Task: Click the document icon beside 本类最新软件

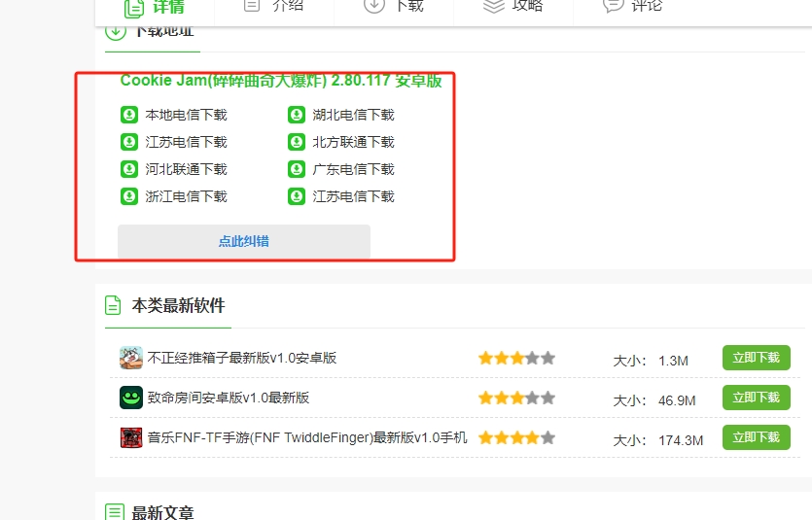Action: [114, 305]
